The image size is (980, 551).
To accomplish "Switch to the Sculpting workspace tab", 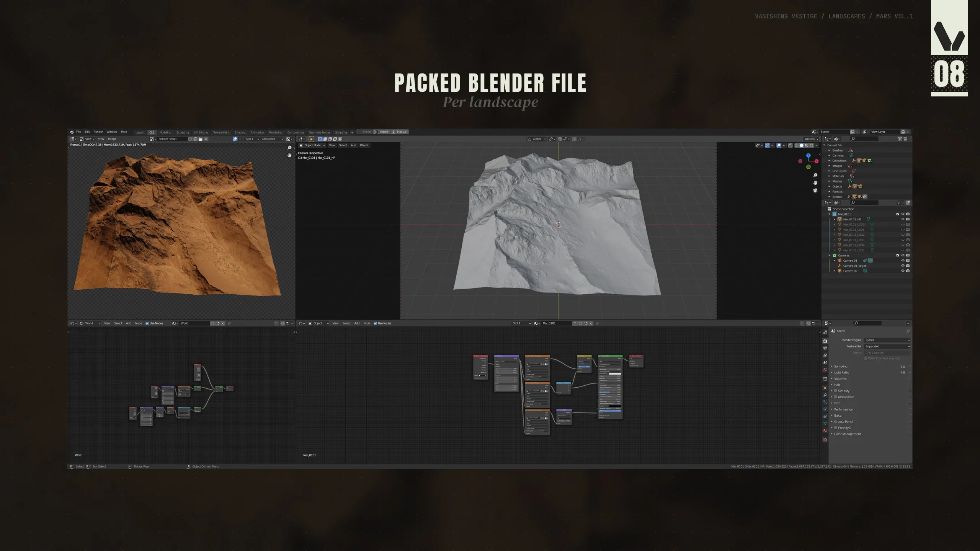I will pos(183,132).
